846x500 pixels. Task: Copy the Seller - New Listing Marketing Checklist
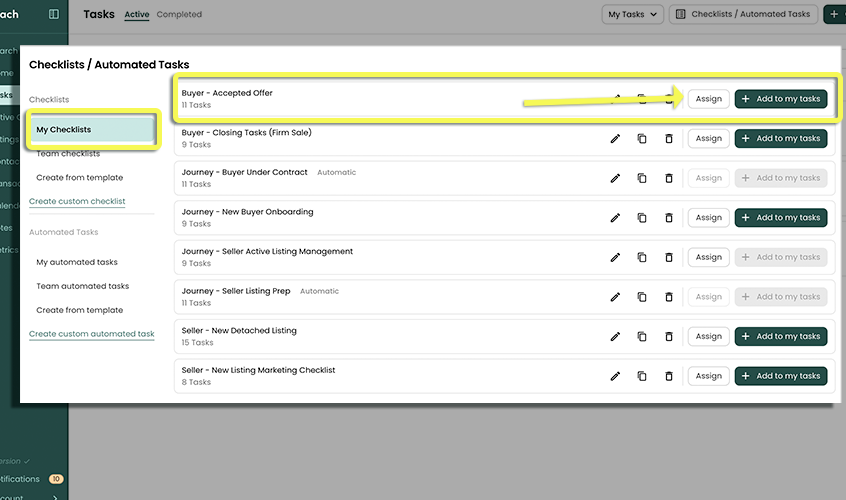[642, 376]
